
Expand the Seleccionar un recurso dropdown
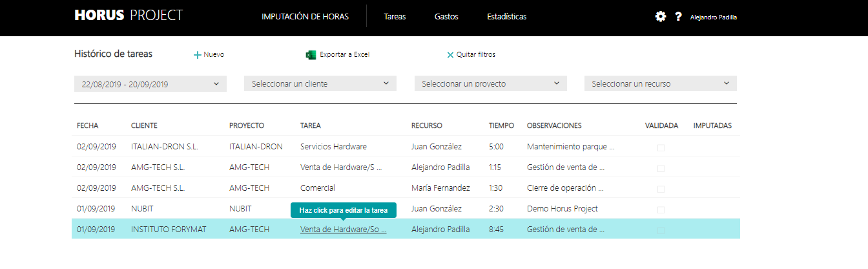[x=660, y=83]
